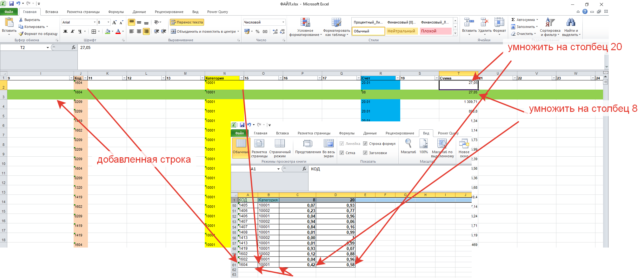Click the Delete cells (Удалить) icon
This screenshot has height=279, width=644.
pos(484,23)
